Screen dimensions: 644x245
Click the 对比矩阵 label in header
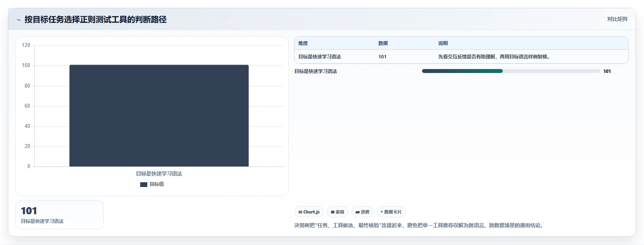click(617, 19)
